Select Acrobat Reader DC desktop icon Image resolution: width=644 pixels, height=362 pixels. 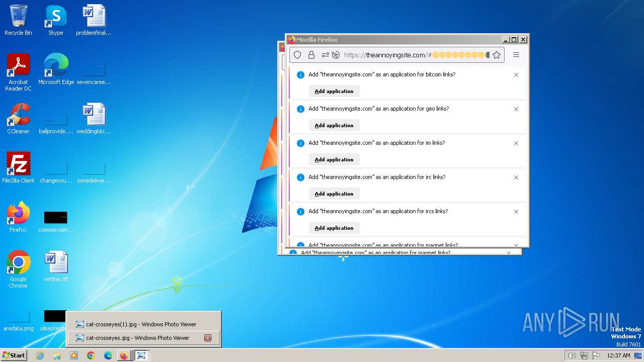pos(18,72)
